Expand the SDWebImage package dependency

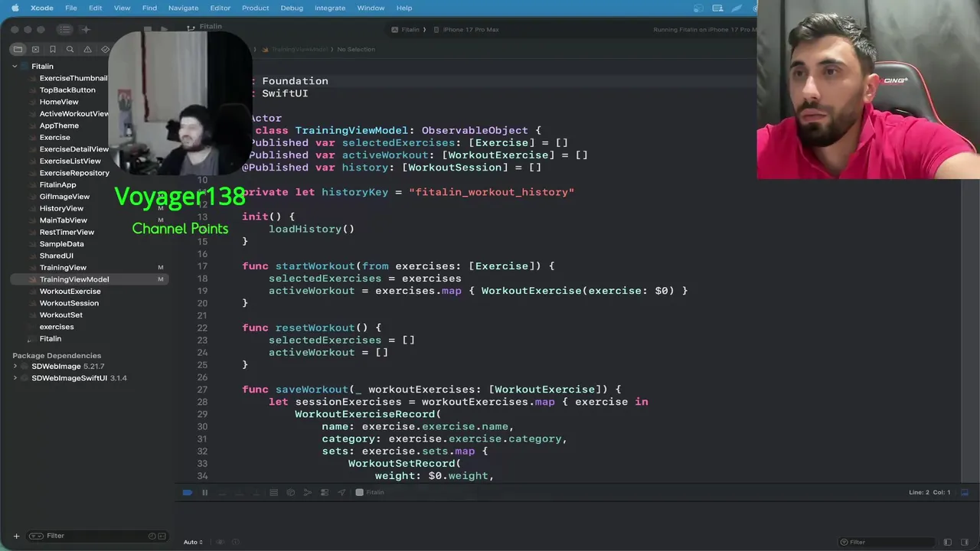pos(15,367)
